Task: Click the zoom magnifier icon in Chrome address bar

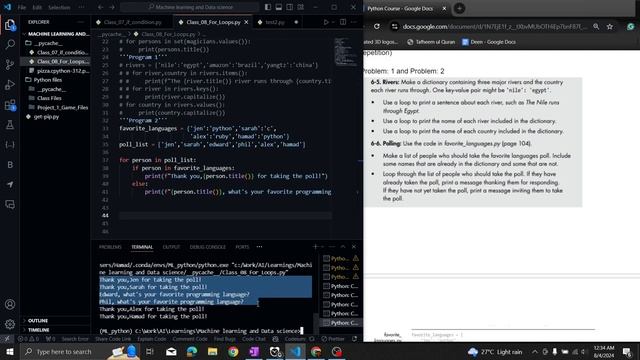Action: [x=596, y=27]
